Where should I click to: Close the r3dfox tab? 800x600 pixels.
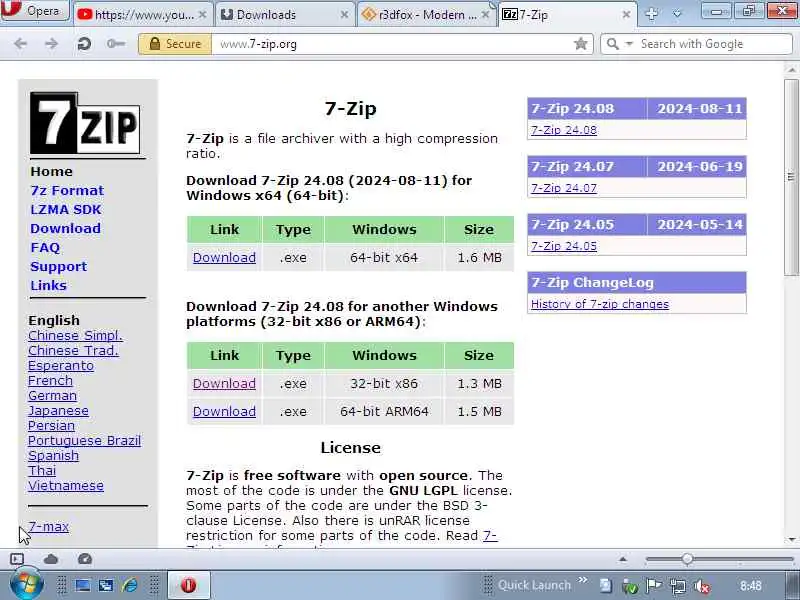486,15
